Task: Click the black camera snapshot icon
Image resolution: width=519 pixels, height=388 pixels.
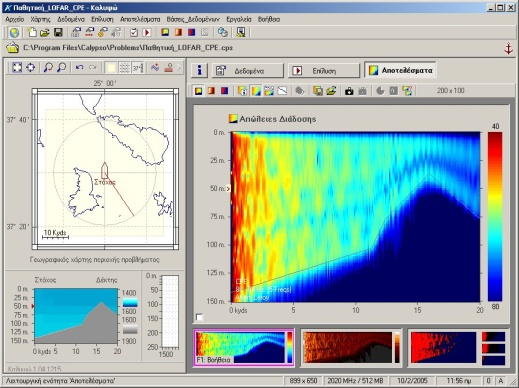Action: (x=349, y=91)
